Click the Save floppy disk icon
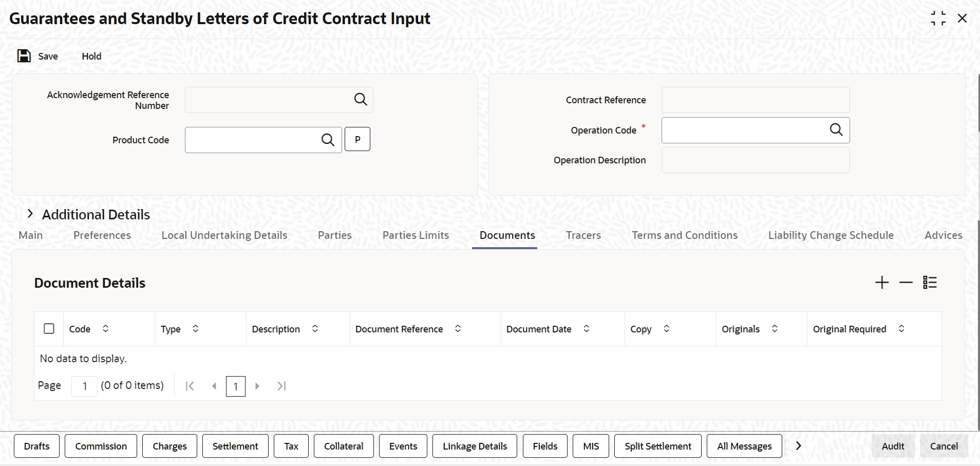Viewport: 980px width, 466px height. pos(24,55)
